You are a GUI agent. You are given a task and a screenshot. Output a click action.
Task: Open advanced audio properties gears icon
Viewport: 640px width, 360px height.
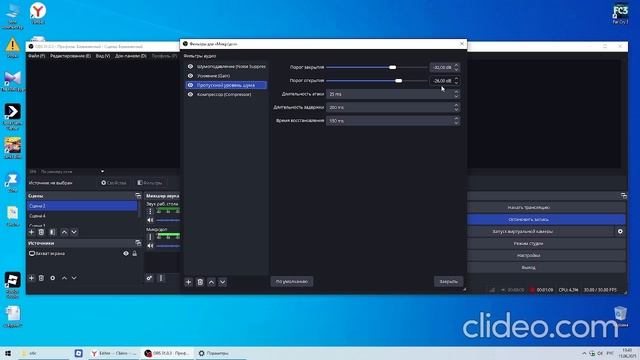click(x=149, y=278)
